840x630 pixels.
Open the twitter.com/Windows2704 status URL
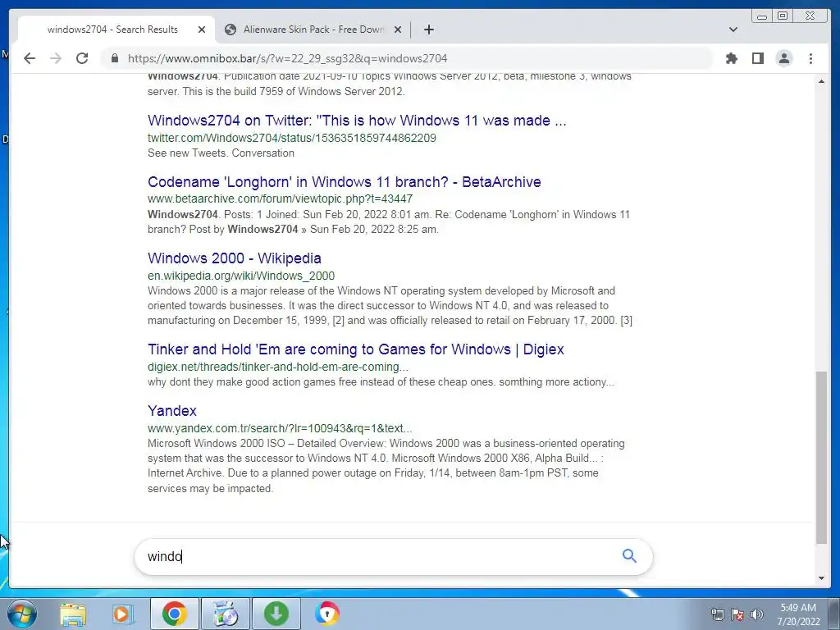point(292,138)
